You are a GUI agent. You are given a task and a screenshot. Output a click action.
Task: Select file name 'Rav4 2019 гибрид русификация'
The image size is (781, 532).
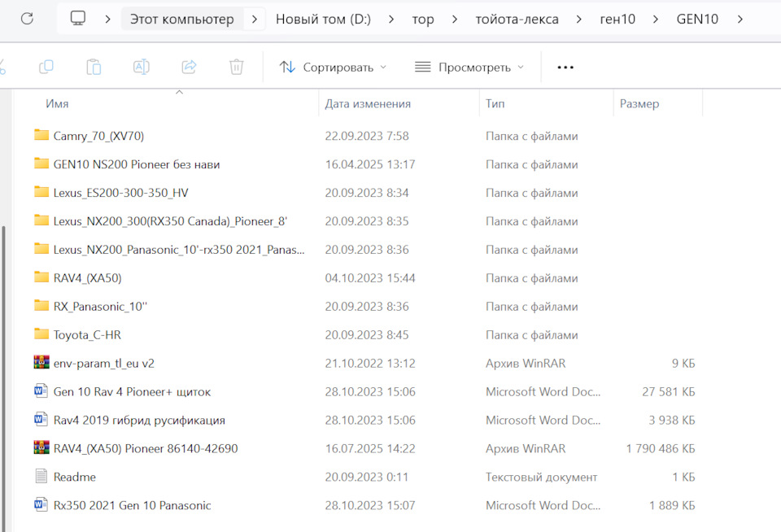pos(139,420)
